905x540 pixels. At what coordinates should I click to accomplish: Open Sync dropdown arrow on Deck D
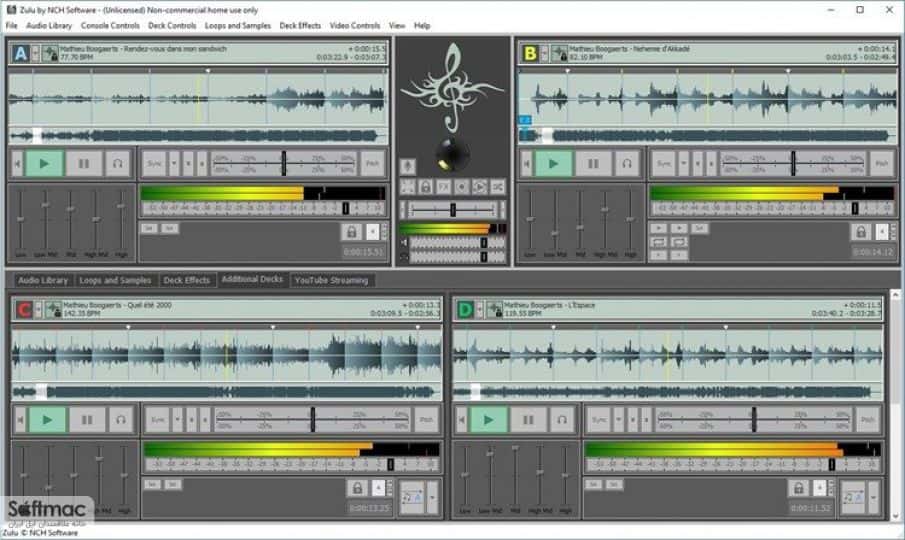(619, 420)
